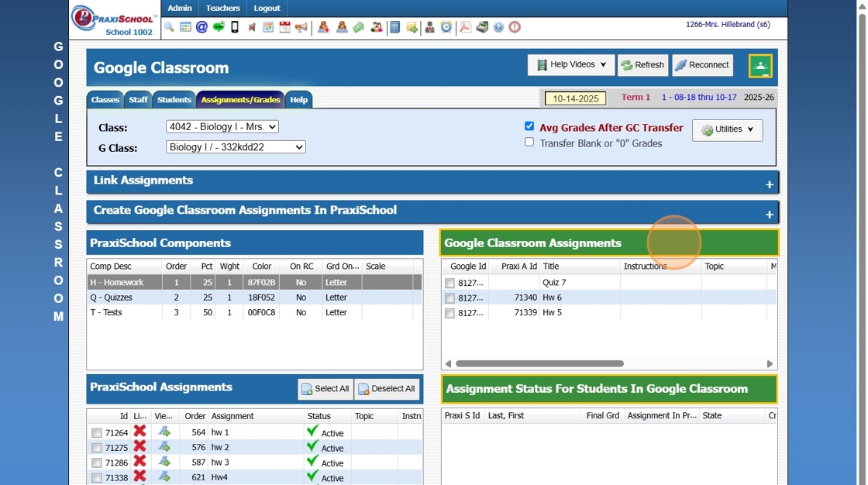Open the Help tab
This screenshot has width=868, height=485.
299,100
